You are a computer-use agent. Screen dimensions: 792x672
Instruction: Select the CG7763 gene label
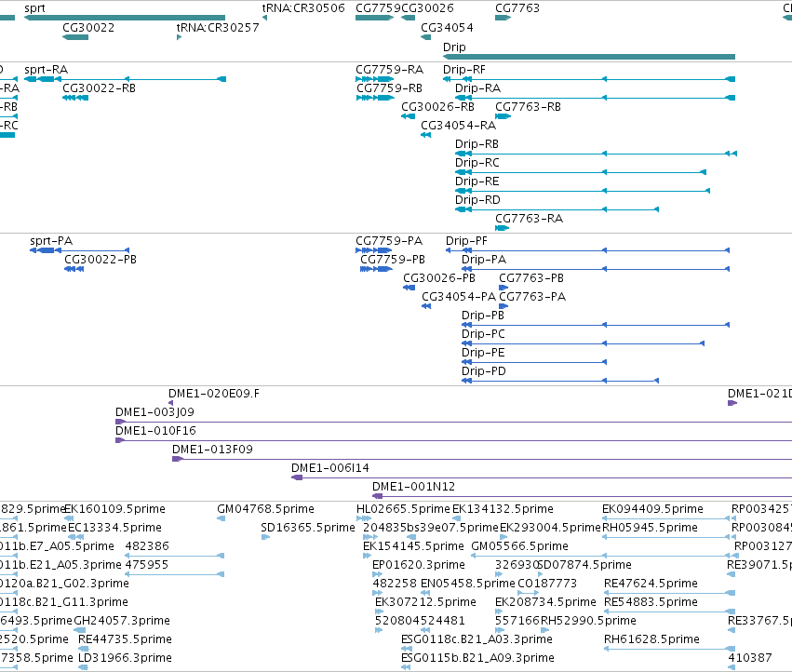pyautogui.click(x=517, y=8)
